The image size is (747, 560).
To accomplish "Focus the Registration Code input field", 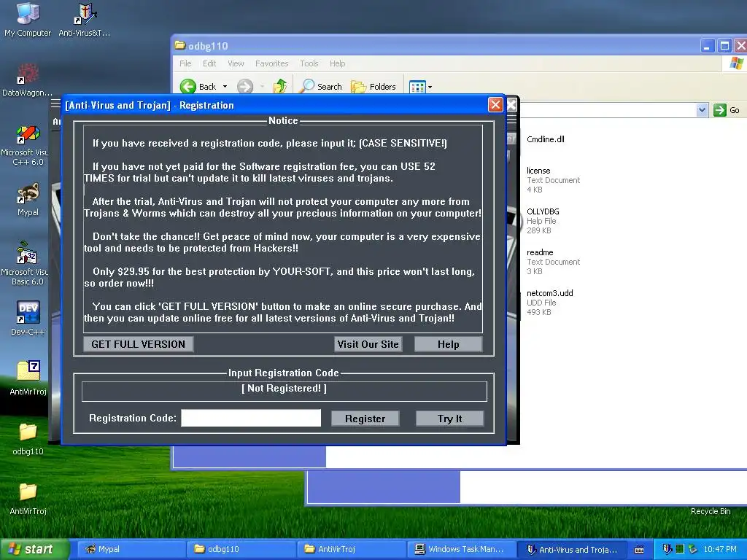I will [251, 418].
